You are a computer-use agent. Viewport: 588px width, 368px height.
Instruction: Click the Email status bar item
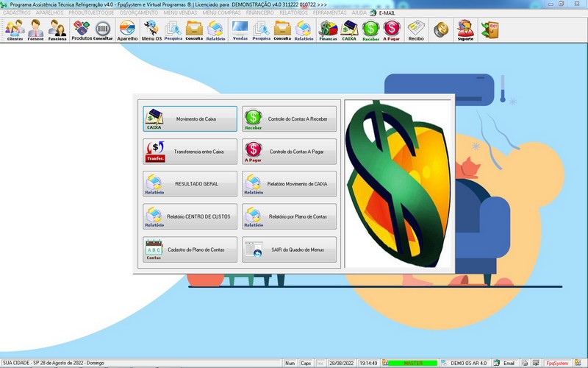pyautogui.click(x=504, y=363)
